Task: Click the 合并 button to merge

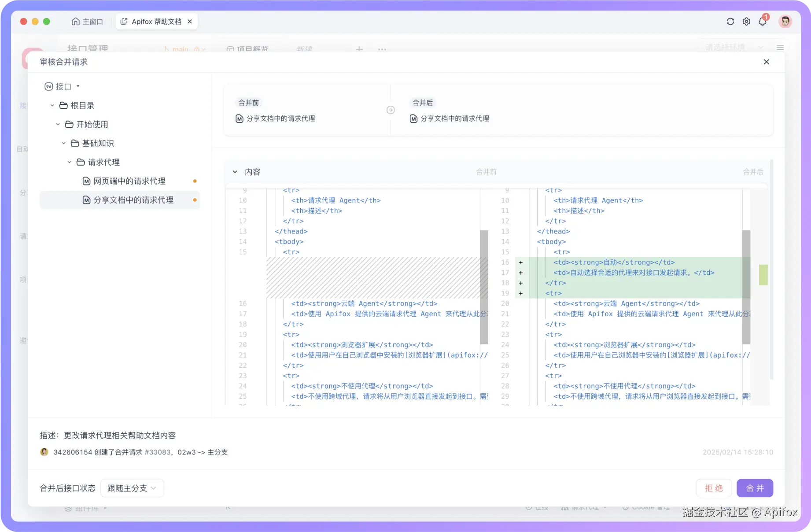Action: (754, 488)
